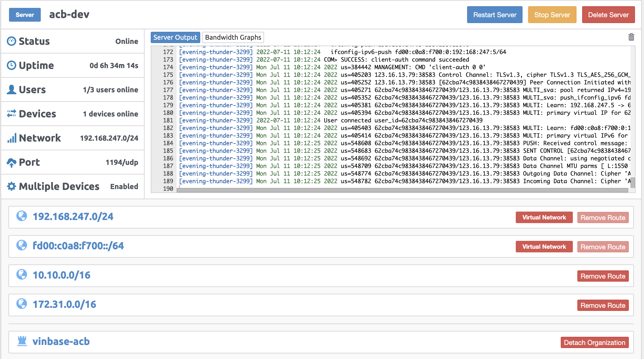Click the Online status value
This screenshot has width=644, height=359.
click(x=127, y=41)
